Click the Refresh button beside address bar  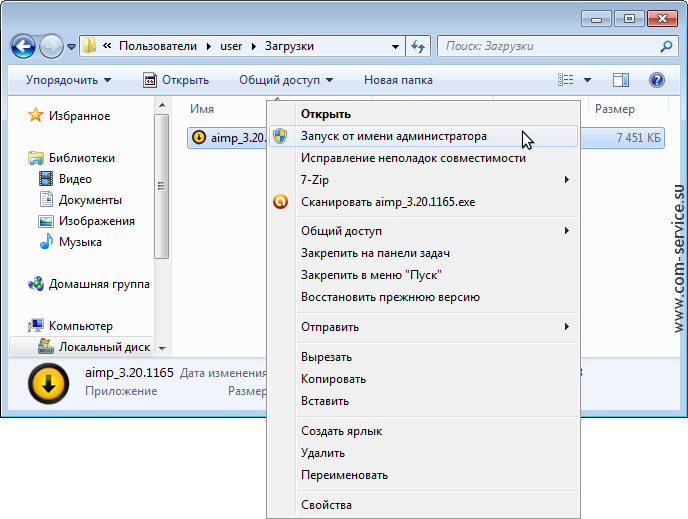click(x=418, y=46)
